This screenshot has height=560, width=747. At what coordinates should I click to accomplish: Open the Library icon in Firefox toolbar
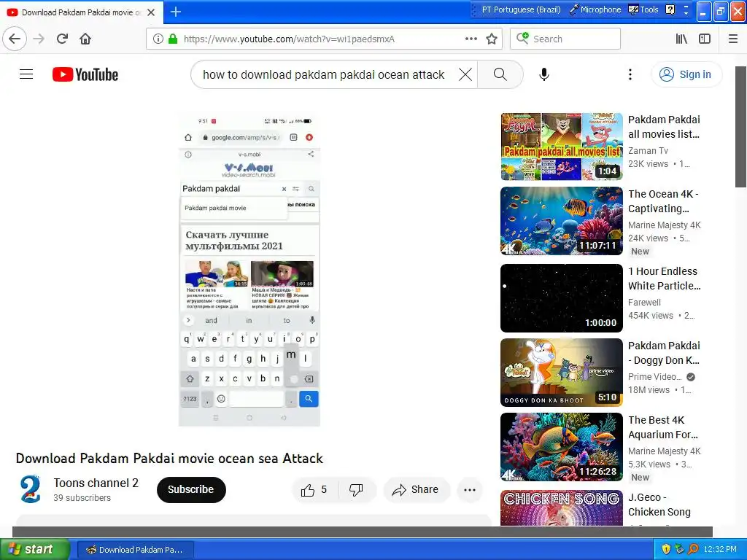pyautogui.click(x=681, y=39)
